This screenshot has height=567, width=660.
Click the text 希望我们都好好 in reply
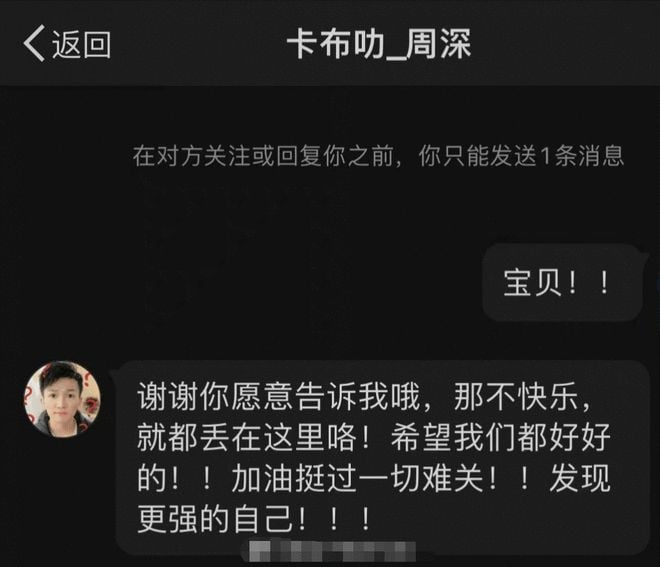tap(500, 437)
